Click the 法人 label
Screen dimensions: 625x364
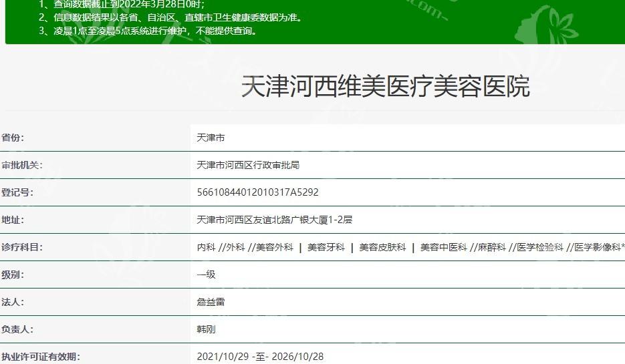coord(12,303)
